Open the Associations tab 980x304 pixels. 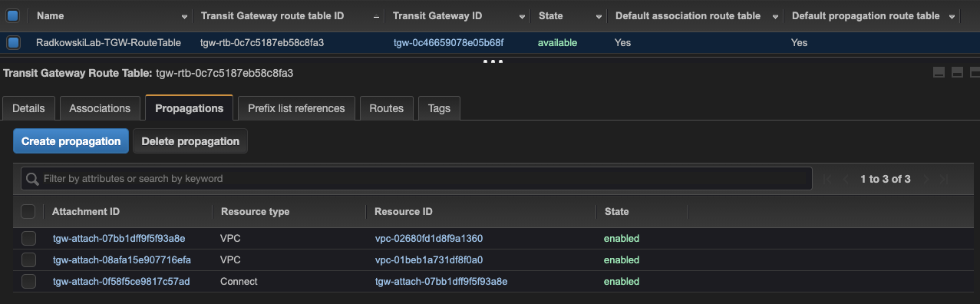100,108
